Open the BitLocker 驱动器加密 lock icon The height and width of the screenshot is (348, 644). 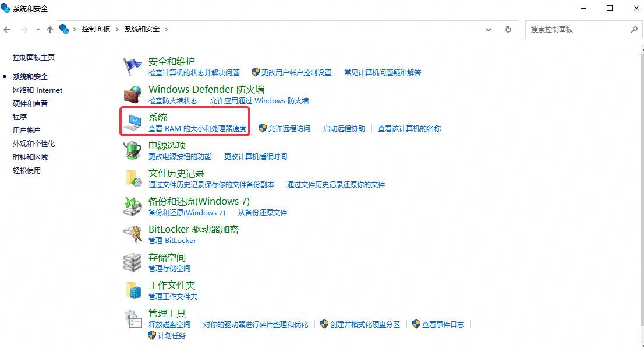[x=132, y=234]
